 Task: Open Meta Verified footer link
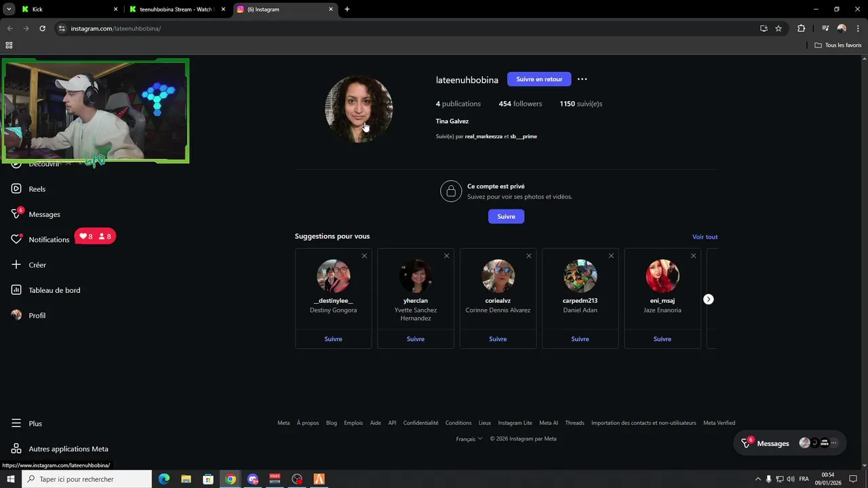pyautogui.click(x=719, y=423)
